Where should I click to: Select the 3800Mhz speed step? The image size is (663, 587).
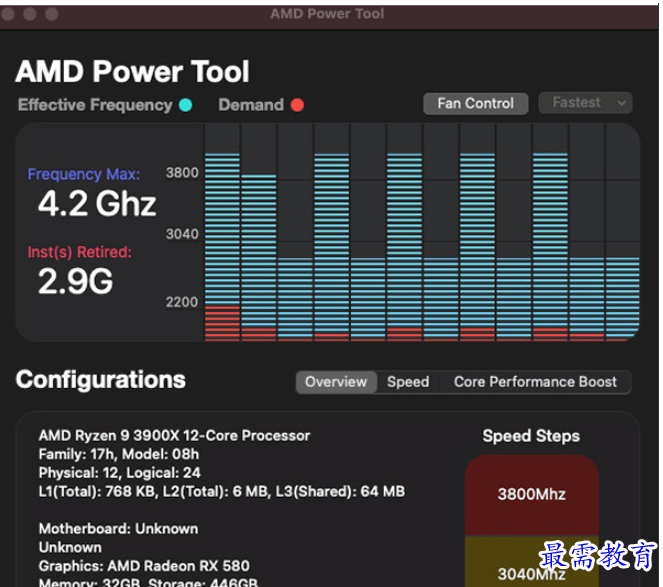click(531, 494)
